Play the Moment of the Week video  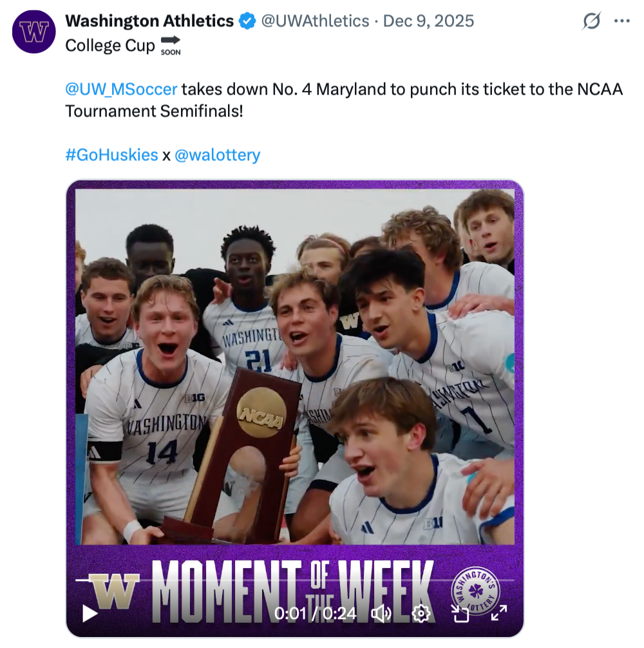coord(90,613)
